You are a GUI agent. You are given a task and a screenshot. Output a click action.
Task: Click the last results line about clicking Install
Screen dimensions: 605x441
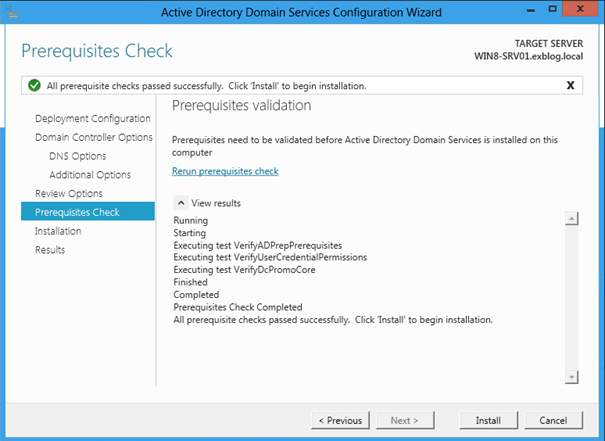click(x=333, y=320)
